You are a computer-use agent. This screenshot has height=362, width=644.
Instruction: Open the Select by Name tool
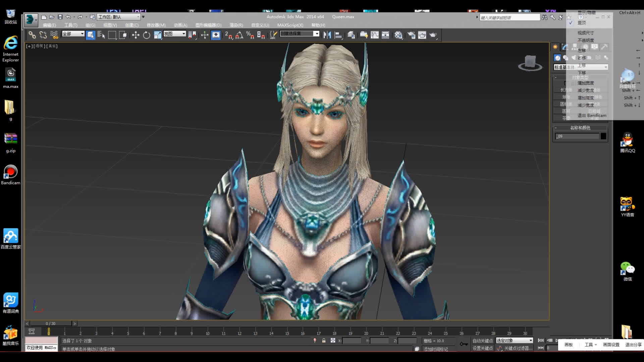pyautogui.click(x=101, y=35)
